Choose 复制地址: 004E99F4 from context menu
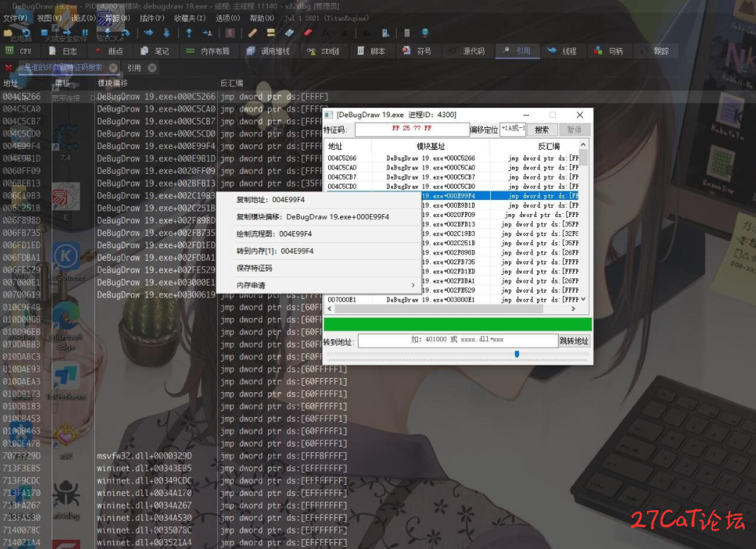The width and height of the screenshot is (756, 549). click(x=319, y=199)
